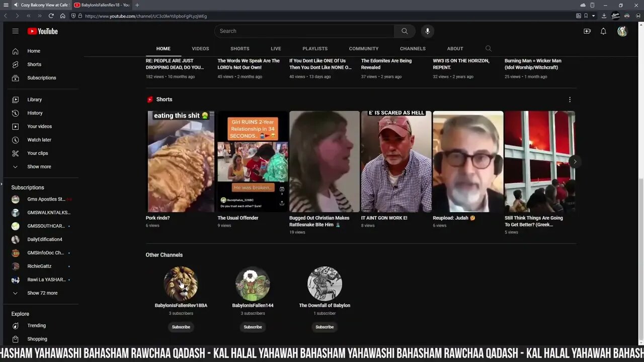Click the search magnifier button
The width and height of the screenshot is (644, 362).
tap(405, 31)
